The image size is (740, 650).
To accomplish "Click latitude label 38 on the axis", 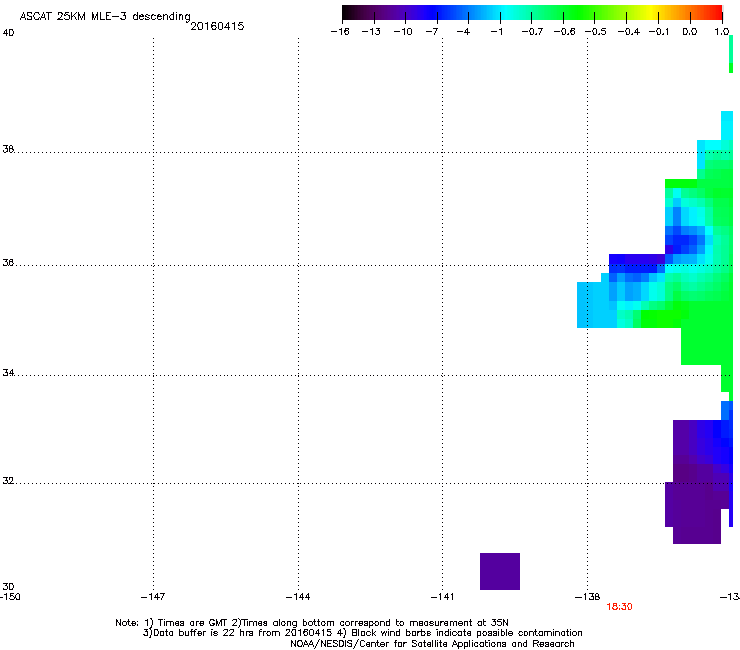I will click(8, 149).
